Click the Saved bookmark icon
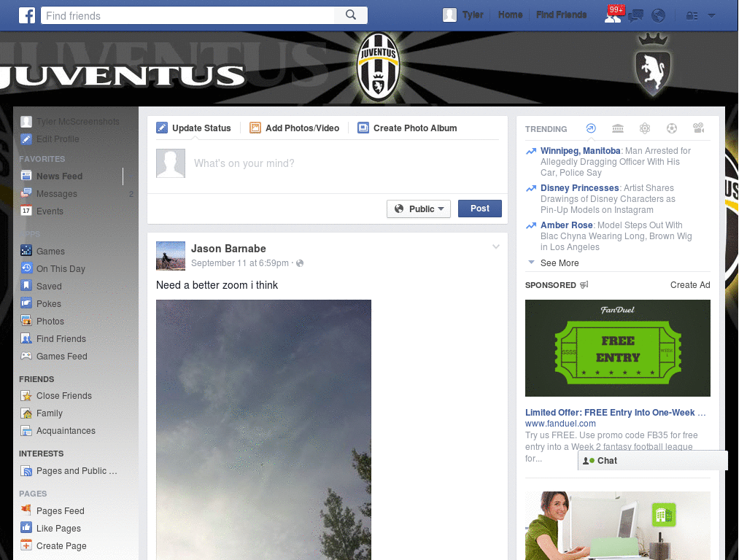747x560 pixels. pyautogui.click(x=26, y=286)
